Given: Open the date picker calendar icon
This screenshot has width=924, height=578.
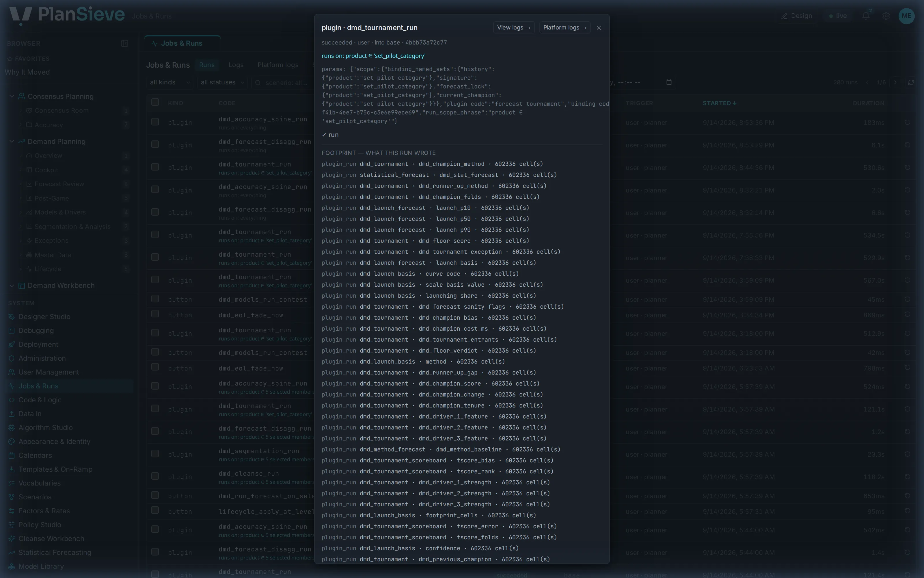Looking at the screenshot, I should tap(668, 82).
